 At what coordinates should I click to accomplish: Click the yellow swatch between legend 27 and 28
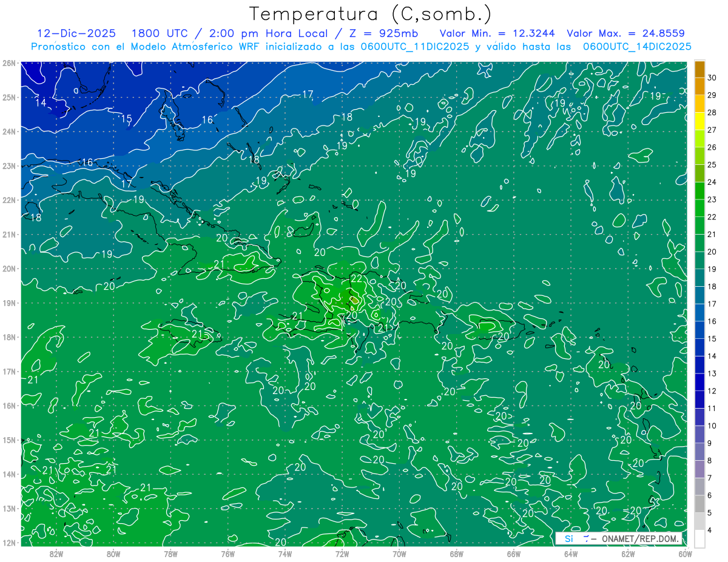point(699,122)
